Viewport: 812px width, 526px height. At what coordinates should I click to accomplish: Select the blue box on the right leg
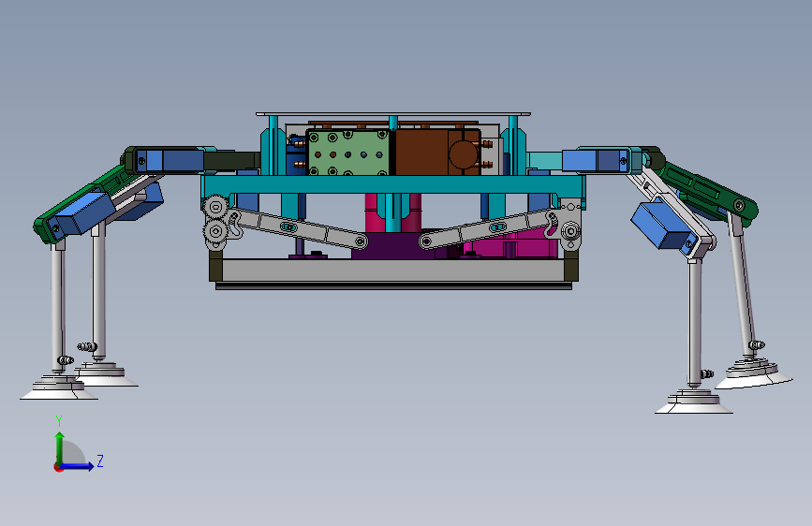click(x=660, y=226)
